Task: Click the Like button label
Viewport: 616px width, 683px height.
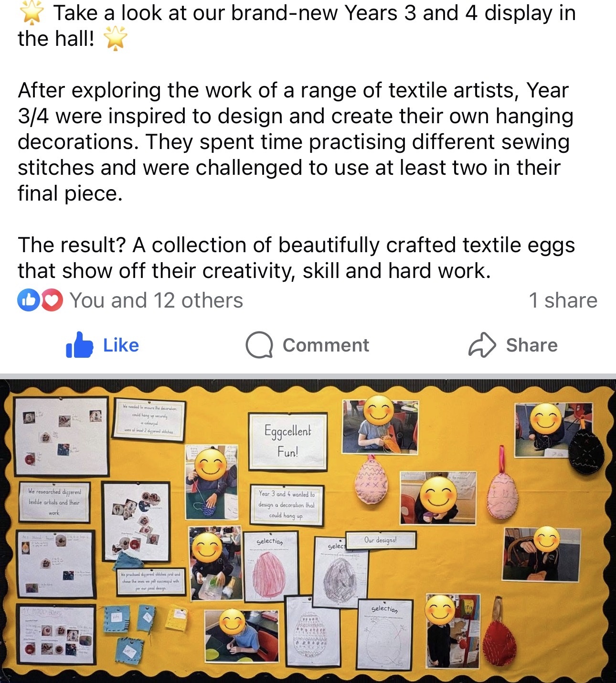Action: (121, 345)
